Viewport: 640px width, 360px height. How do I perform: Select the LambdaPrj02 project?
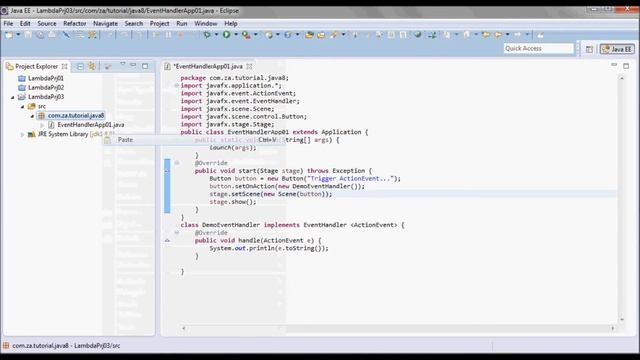click(46, 87)
